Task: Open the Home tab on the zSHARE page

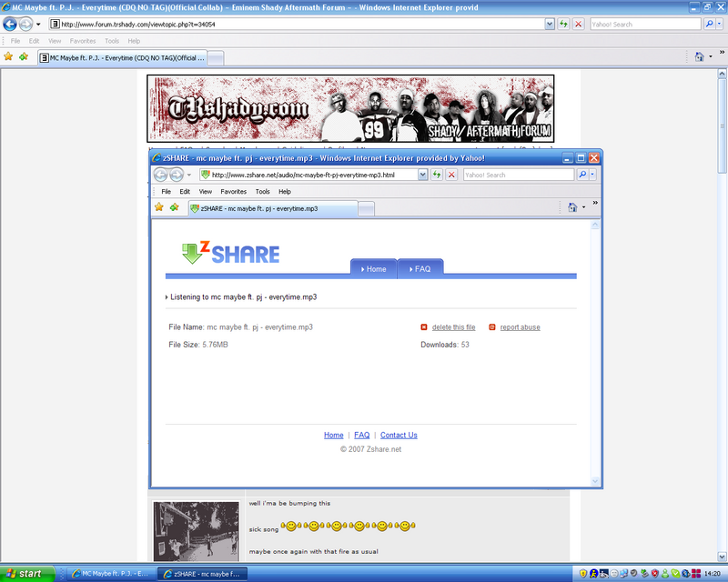Action: [x=374, y=269]
